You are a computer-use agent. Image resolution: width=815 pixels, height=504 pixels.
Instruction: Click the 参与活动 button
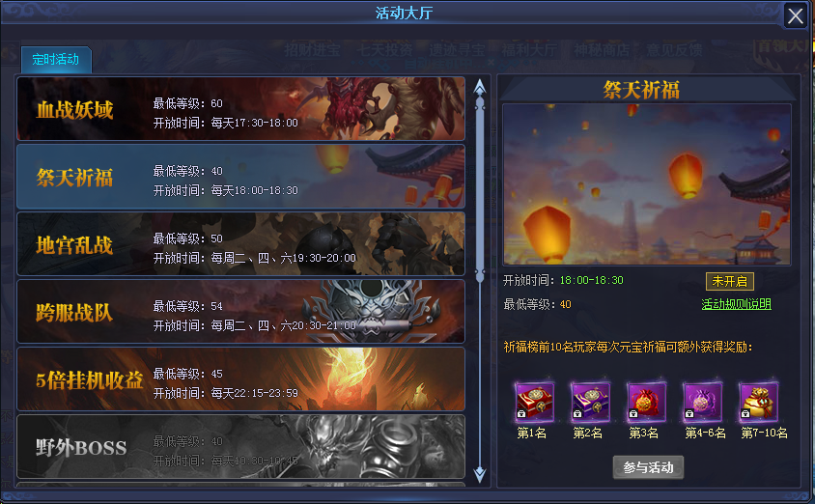(x=648, y=467)
